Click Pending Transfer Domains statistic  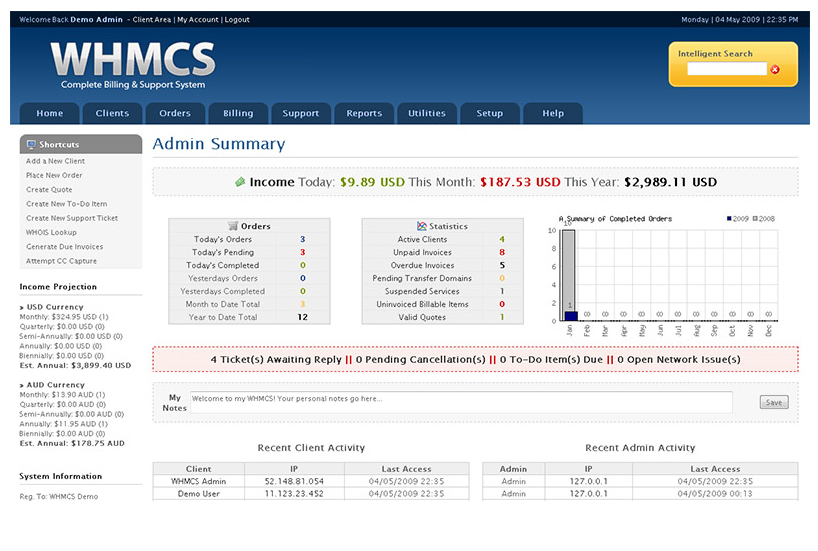443,279
